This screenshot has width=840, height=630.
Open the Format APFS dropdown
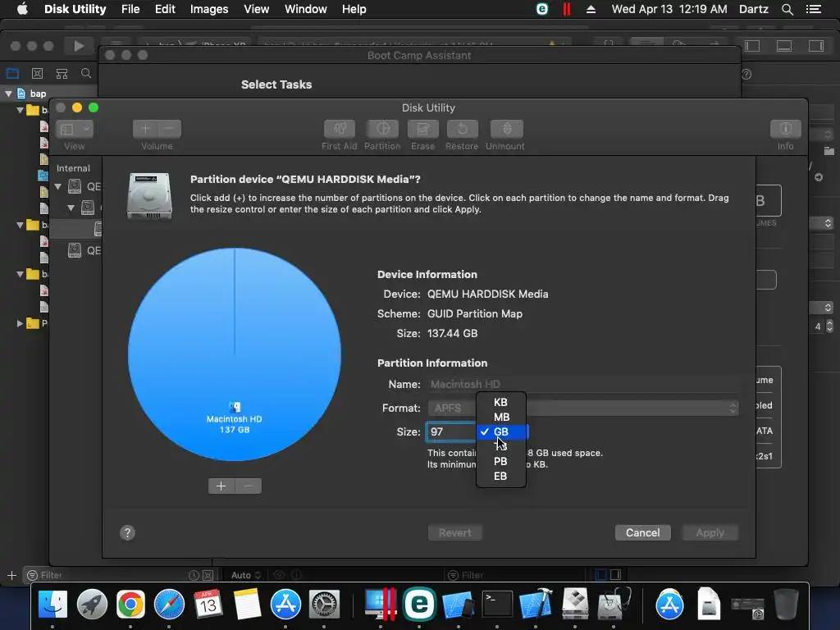583,409
